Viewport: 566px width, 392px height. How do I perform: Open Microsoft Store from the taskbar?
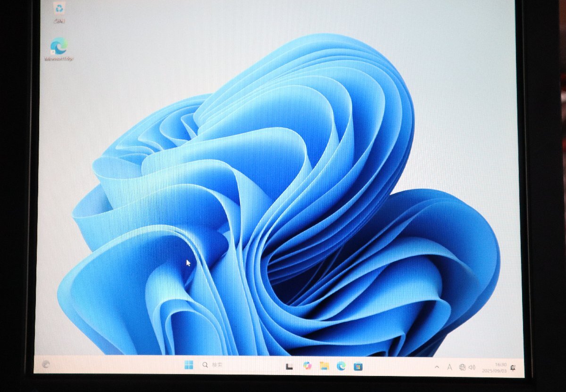(x=358, y=366)
